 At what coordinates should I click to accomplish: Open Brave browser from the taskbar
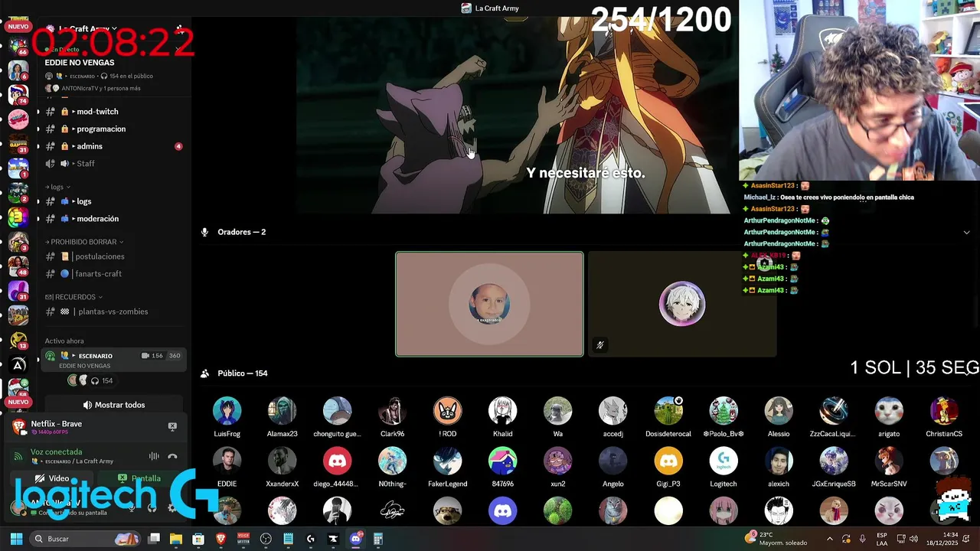221,539
